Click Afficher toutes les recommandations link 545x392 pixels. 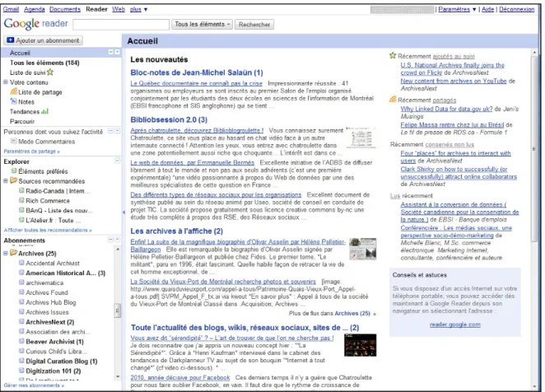click(48, 230)
